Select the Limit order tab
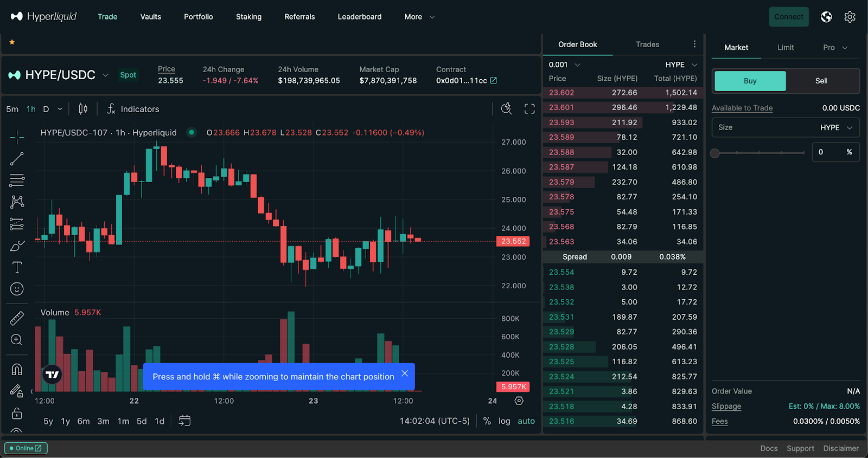The width and height of the screenshot is (868, 458). click(786, 48)
